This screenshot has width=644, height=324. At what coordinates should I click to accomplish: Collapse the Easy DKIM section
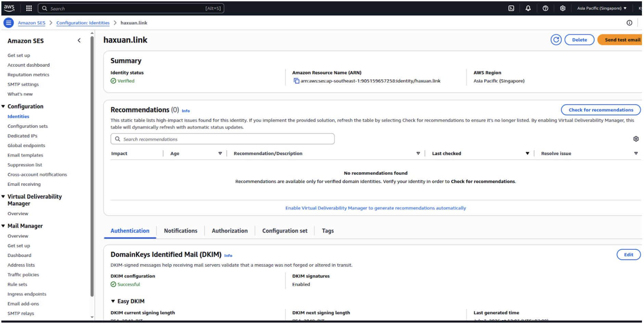[113, 301]
